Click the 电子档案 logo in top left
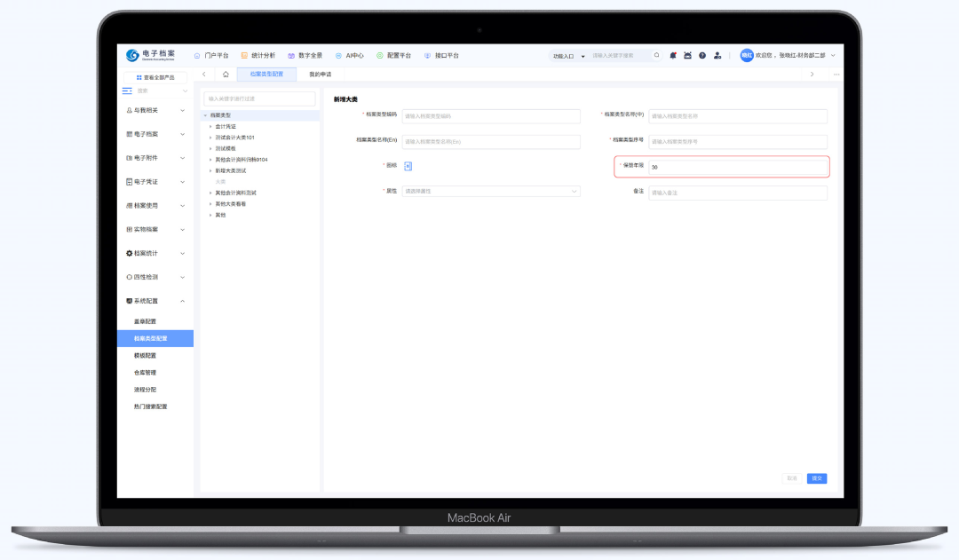This screenshot has height=560, width=959. (150, 55)
